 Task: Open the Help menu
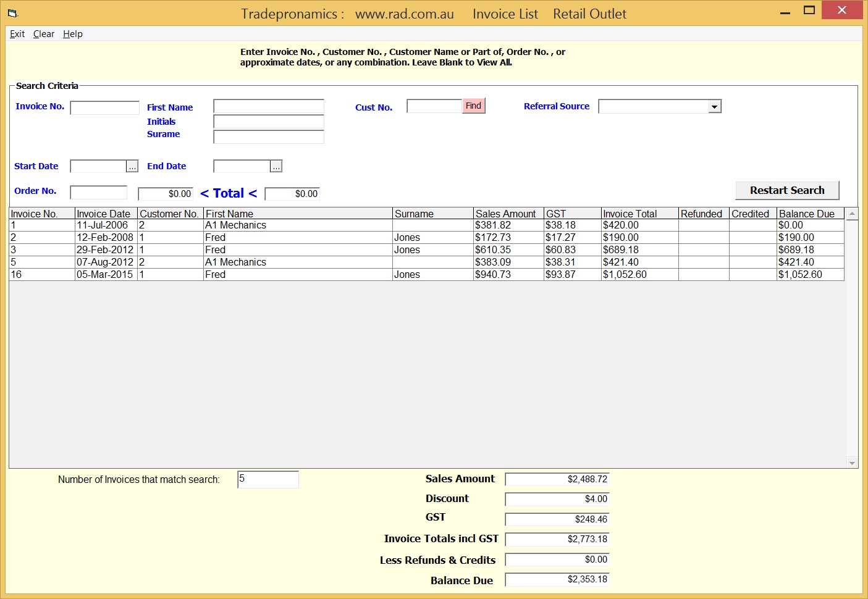coord(73,34)
